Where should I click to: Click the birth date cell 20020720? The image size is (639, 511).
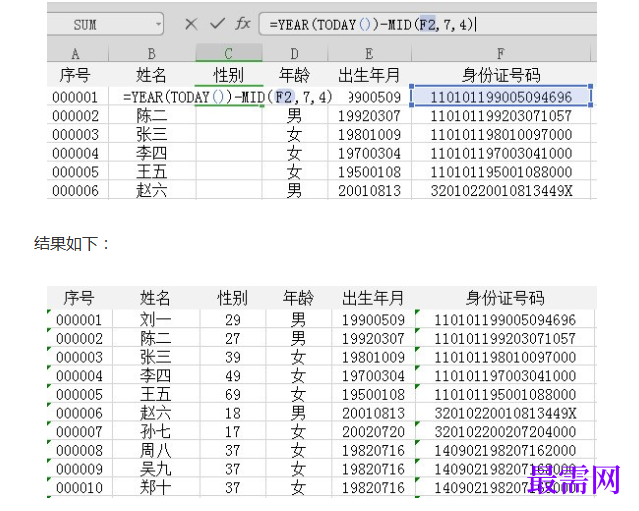pyautogui.click(x=373, y=432)
